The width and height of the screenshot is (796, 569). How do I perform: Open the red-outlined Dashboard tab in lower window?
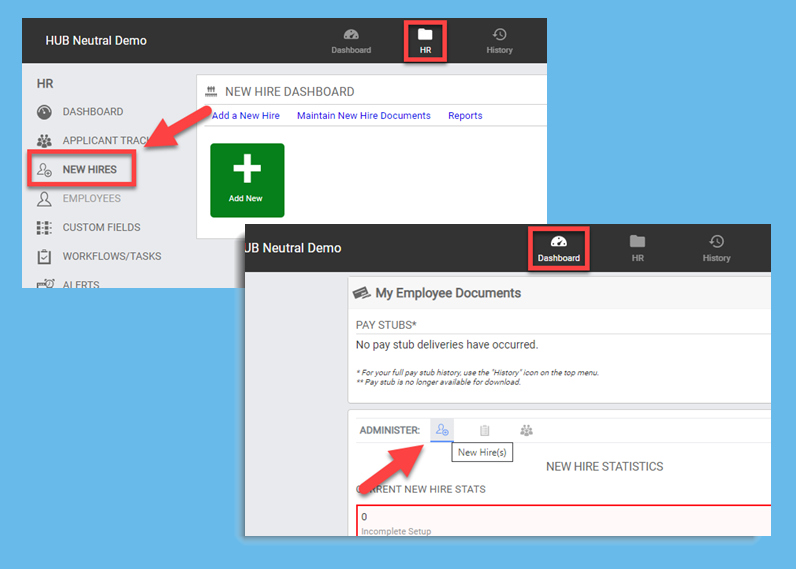558,248
